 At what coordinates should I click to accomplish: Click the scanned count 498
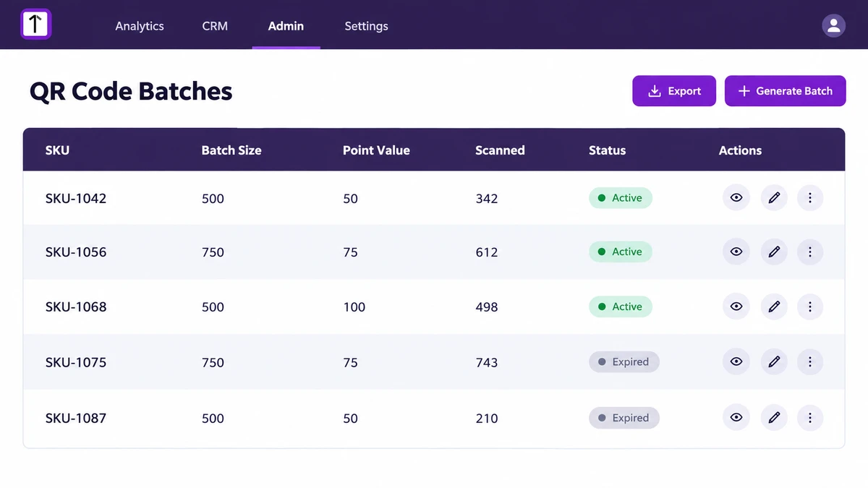[487, 307]
